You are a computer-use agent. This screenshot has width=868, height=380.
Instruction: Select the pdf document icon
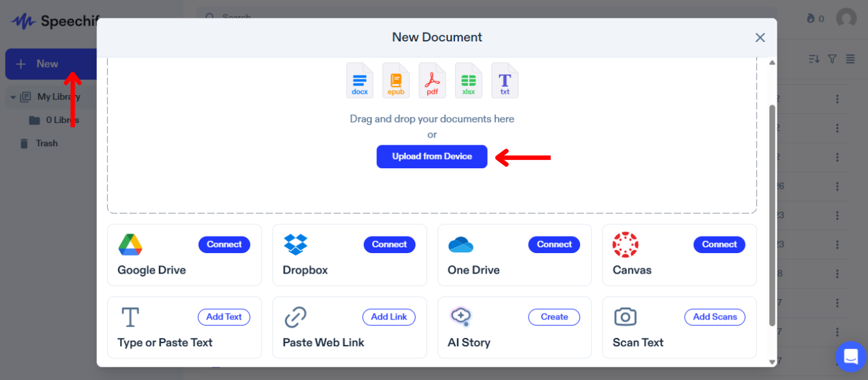click(x=432, y=80)
